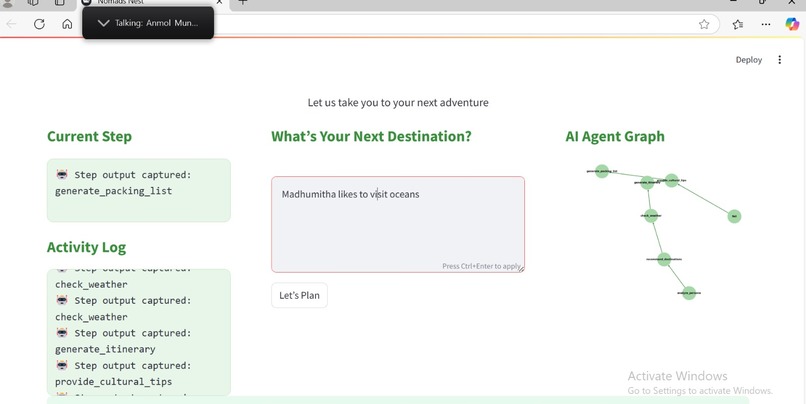Click the isolated right-side graph node
Screen dimensions: 806x404
tap(734, 216)
